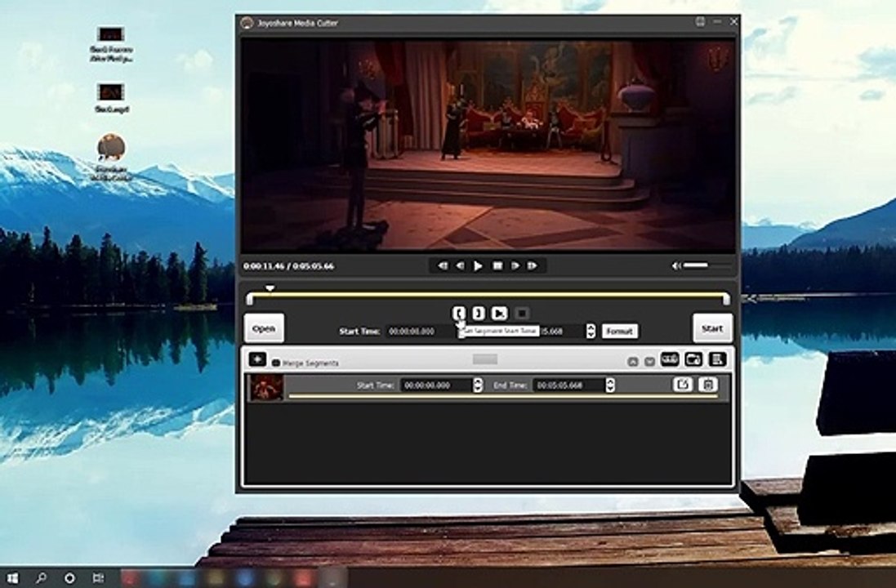Screen dimensions: 896x588
Task: Edit the segment with edit icon
Action: tap(682, 385)
